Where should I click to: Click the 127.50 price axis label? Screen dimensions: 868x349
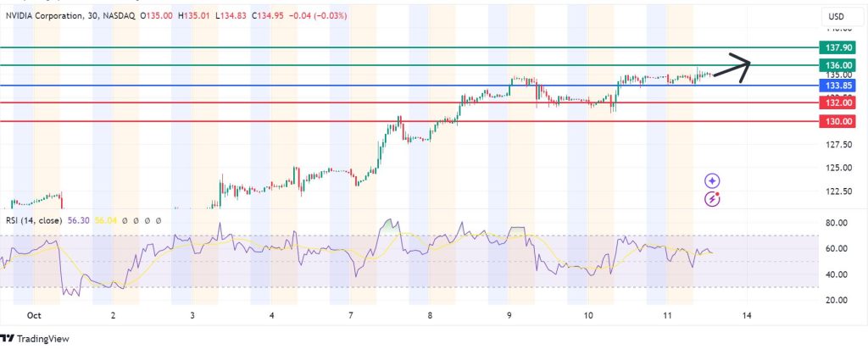click(838, 145)
